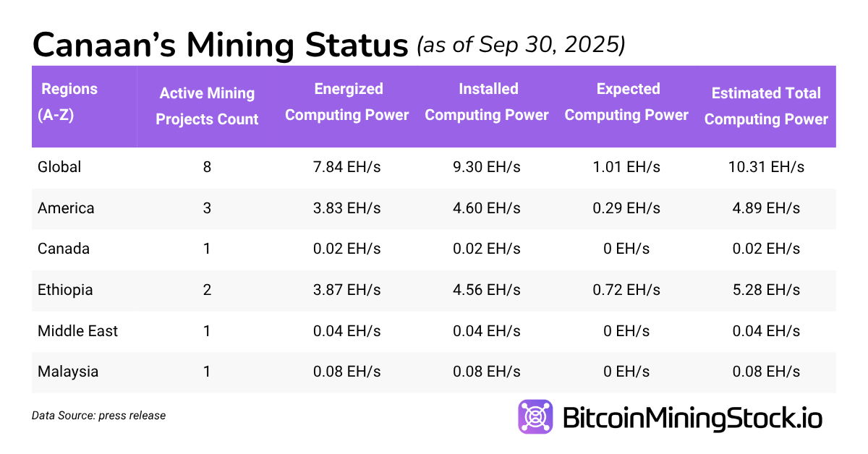Click the Installed Computing Power header
868x454 pixels.
click(487, 102)
